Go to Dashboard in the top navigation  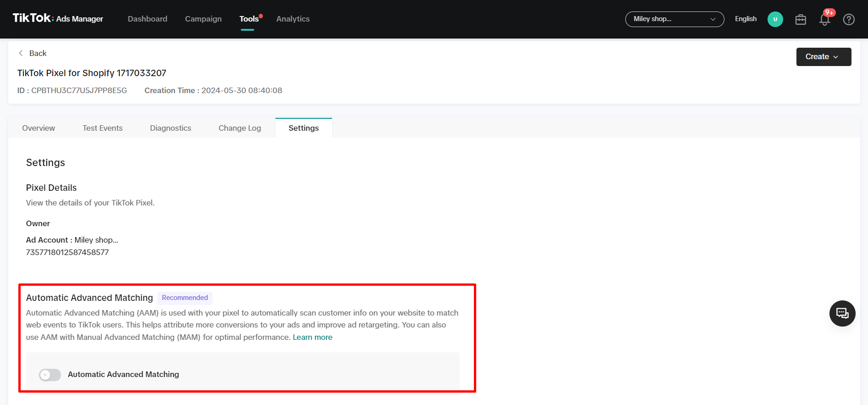point(147,19)
